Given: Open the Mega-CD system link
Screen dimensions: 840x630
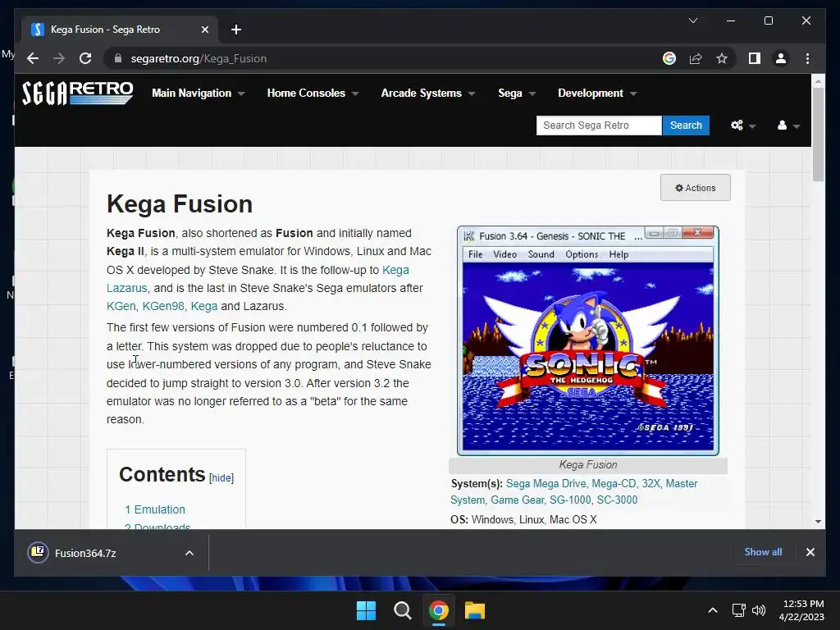Looking at the screenshot, I should [x=614, y=484].
